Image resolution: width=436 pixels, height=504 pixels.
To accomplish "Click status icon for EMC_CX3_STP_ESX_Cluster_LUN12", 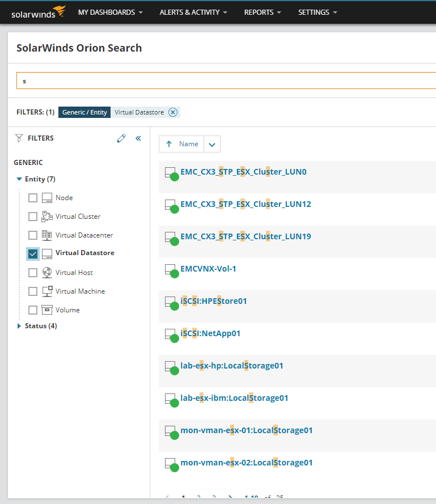I will coord(172,206).
